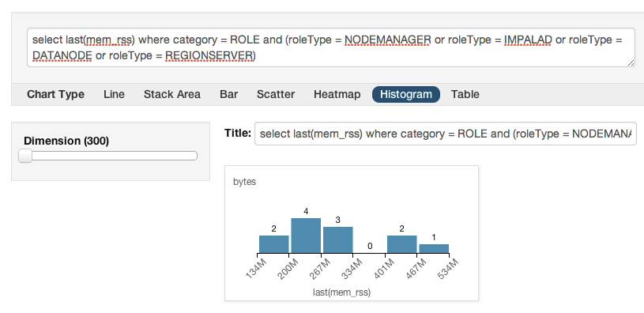Focus the query text area

point(331,47)
